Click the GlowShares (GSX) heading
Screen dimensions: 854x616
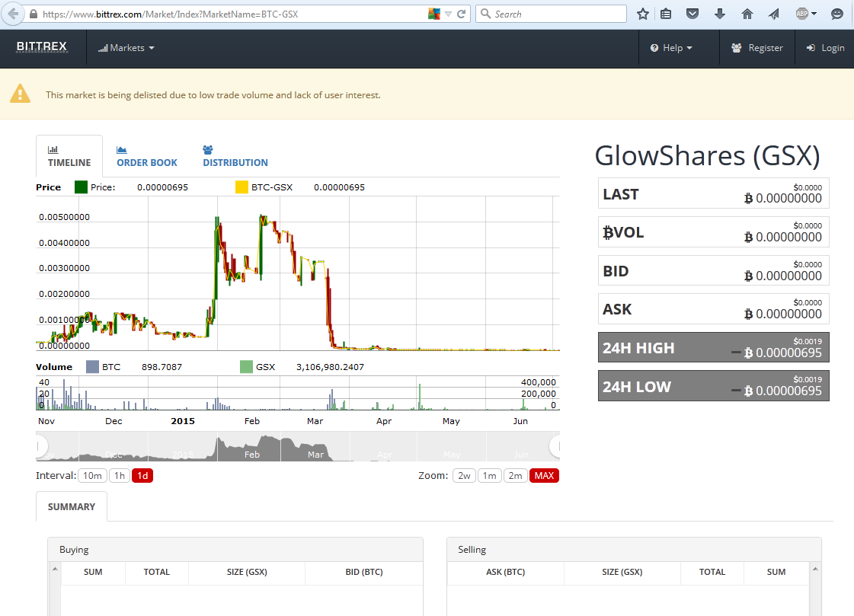coord(707,155)
